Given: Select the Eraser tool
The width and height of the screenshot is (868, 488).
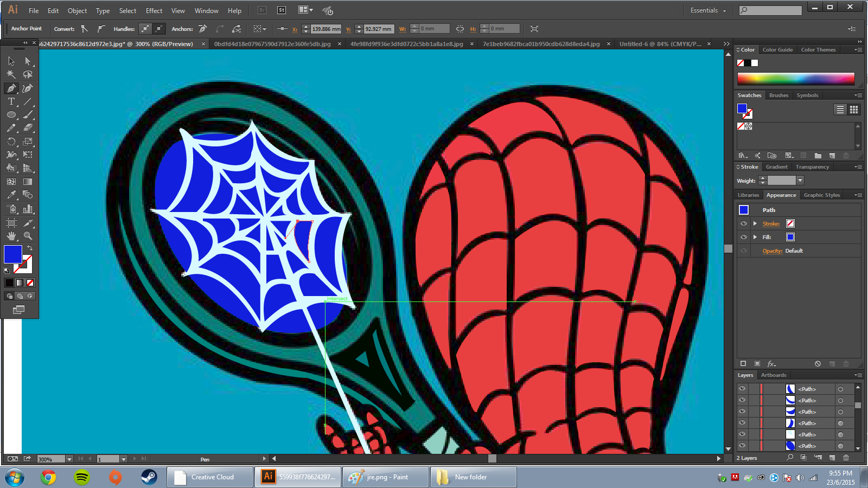Looking at the screenshot, I should [x=28, y=128].
